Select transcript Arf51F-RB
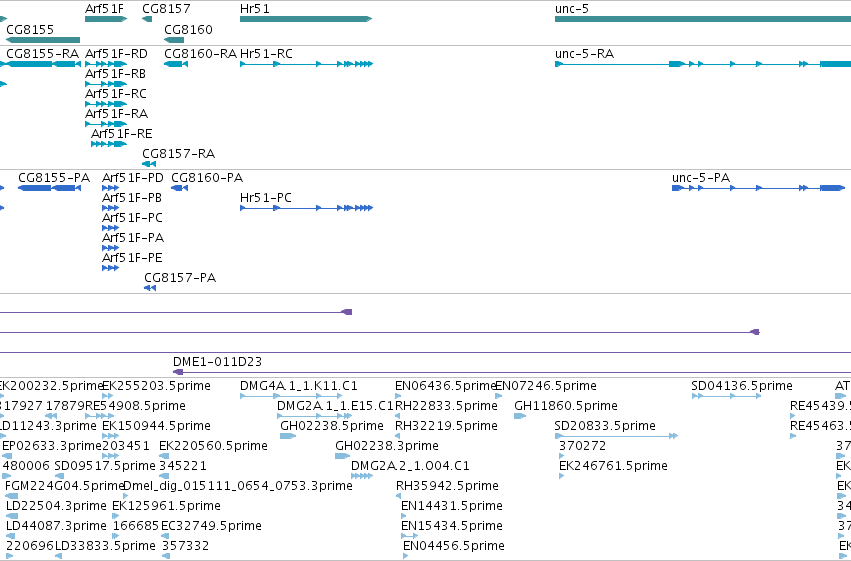Screen dimensions: 851x561 (106, 84)
